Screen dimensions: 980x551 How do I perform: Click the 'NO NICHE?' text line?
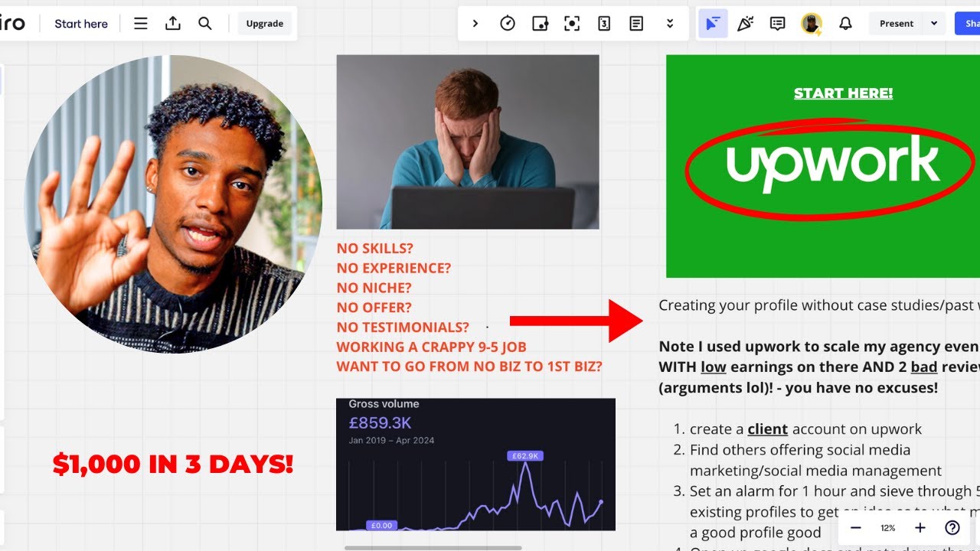tap(374, 288)
